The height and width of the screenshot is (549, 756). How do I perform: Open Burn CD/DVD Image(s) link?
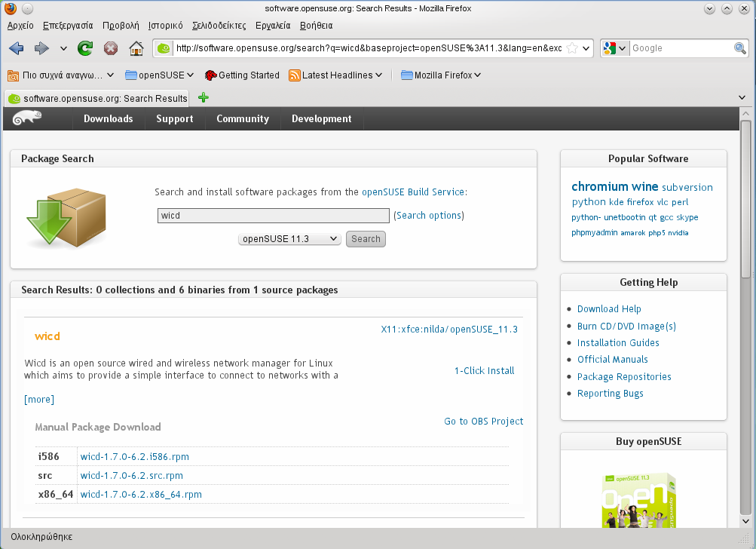626,326
